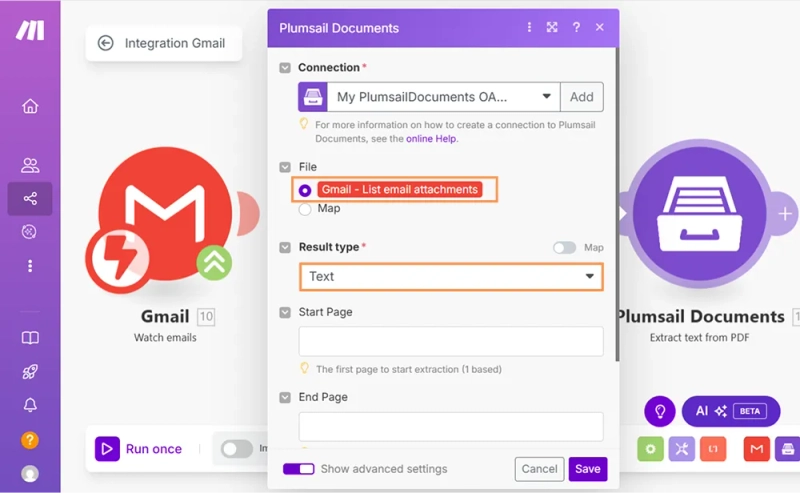Click the number 10 badge beside Gmail
Image resolution: width=800 pixels, height=493 pixels.
tap(206, 317)
